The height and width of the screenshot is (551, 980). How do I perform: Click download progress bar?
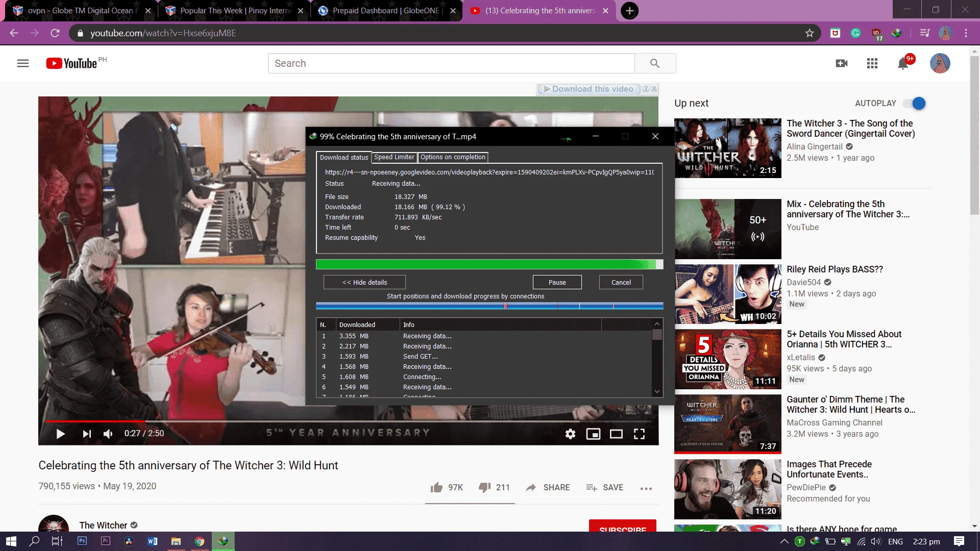[x=489, y=264]
